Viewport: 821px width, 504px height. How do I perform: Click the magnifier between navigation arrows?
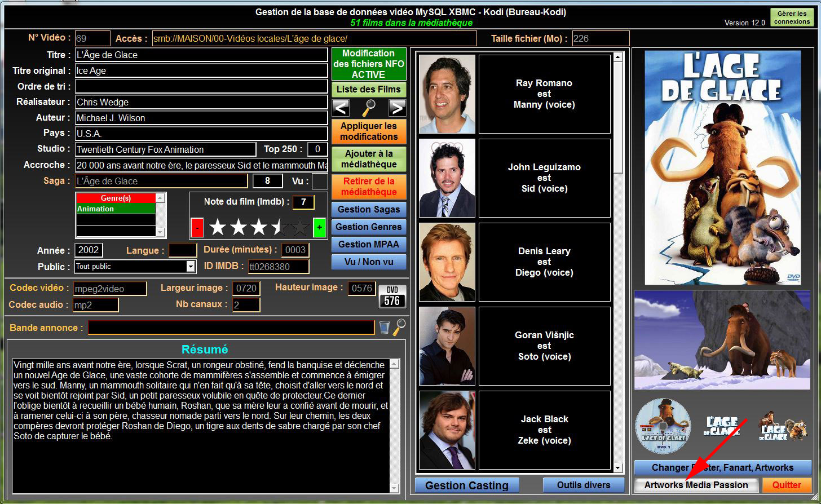pos(369,107)
